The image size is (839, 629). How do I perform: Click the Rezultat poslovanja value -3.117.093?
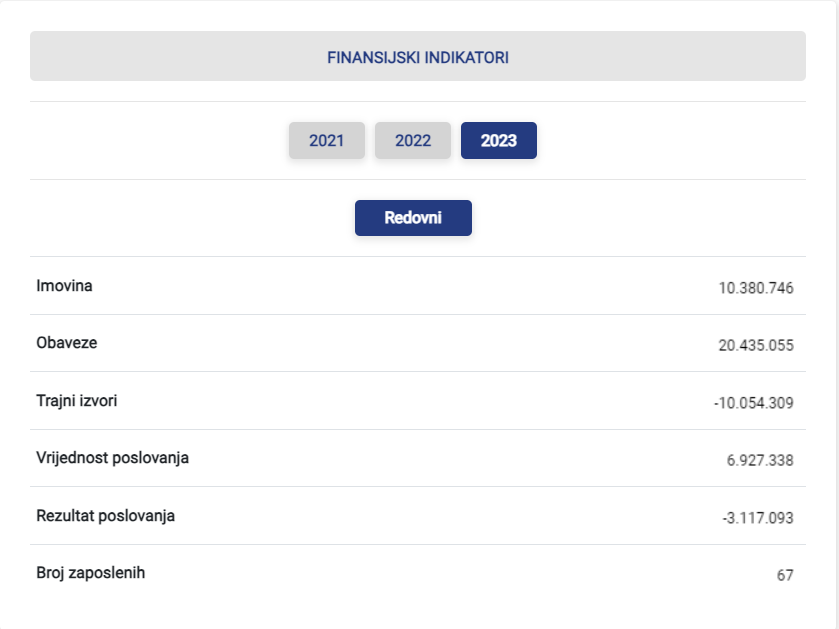pos(758,518)
